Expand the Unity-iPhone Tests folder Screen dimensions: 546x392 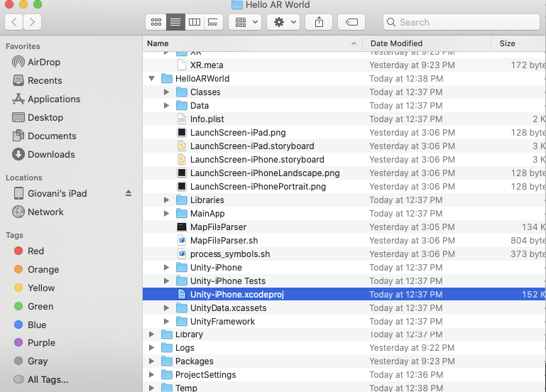166,281
